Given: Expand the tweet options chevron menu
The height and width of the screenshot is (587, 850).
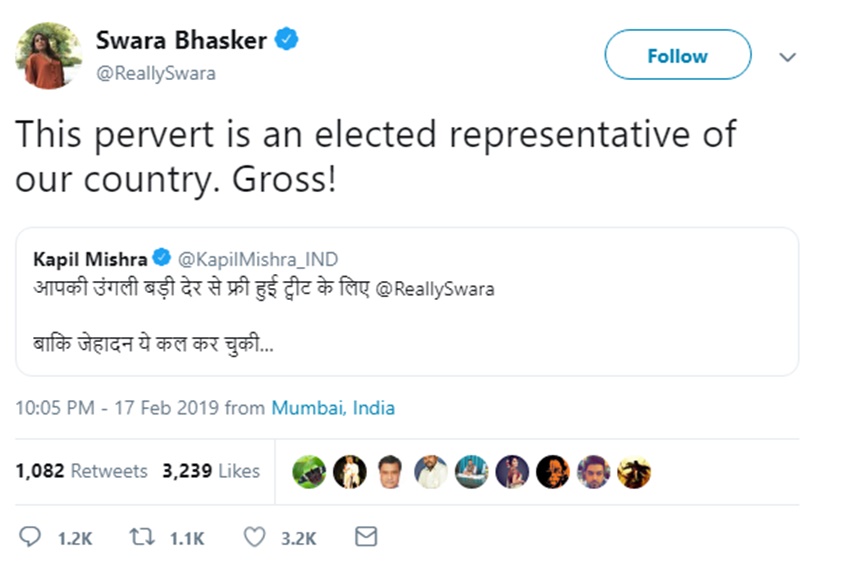Looking at the screenshot, I should coord(788,56).
